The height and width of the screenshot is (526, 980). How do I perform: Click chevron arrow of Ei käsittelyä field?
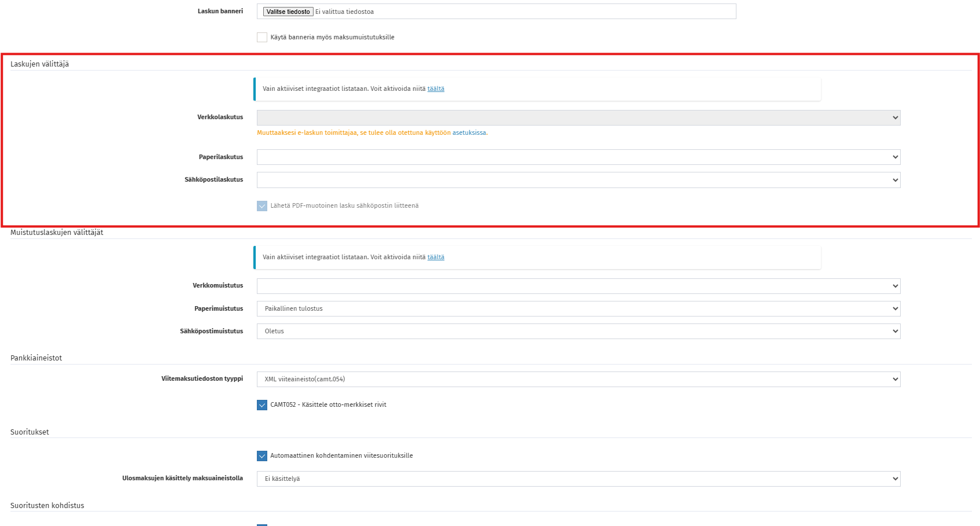click(896, 479)
